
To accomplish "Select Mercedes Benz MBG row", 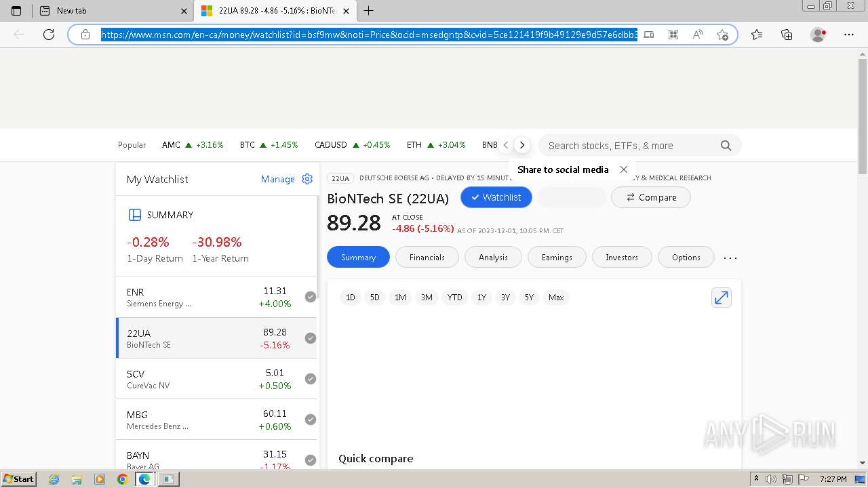I will point(216,420).
